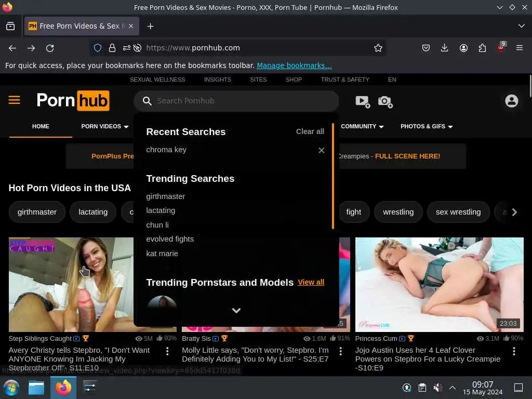
Task: Open the file manager from the taskbar
Action: click(x=36, y=388)
